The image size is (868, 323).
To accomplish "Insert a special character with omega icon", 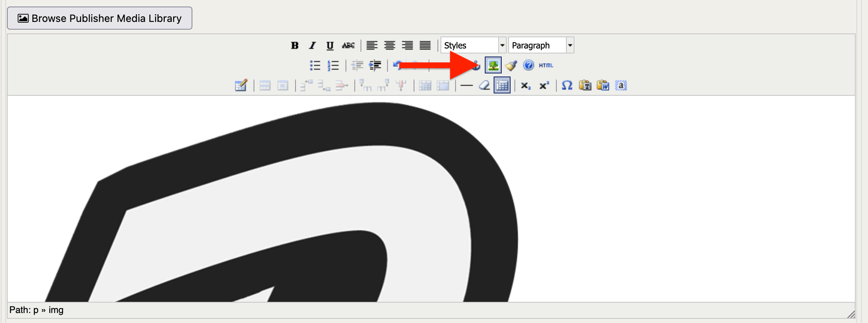I will 567,85.
